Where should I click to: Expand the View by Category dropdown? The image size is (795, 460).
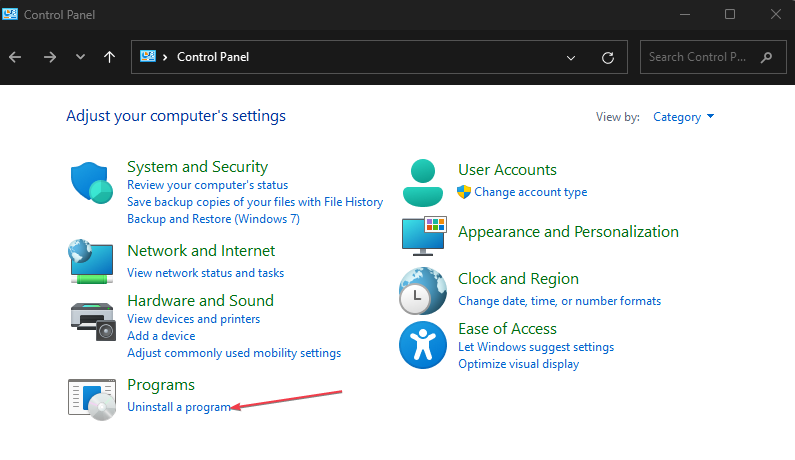683,117
